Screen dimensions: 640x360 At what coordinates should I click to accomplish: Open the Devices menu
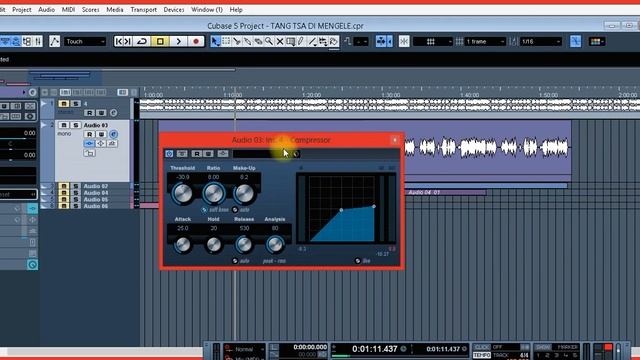point(174,9)
